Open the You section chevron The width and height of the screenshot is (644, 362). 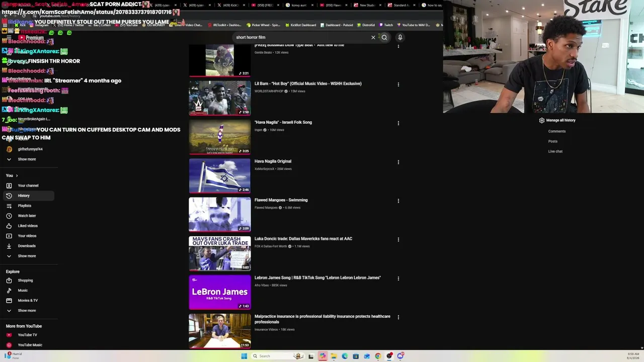[17, 175]
